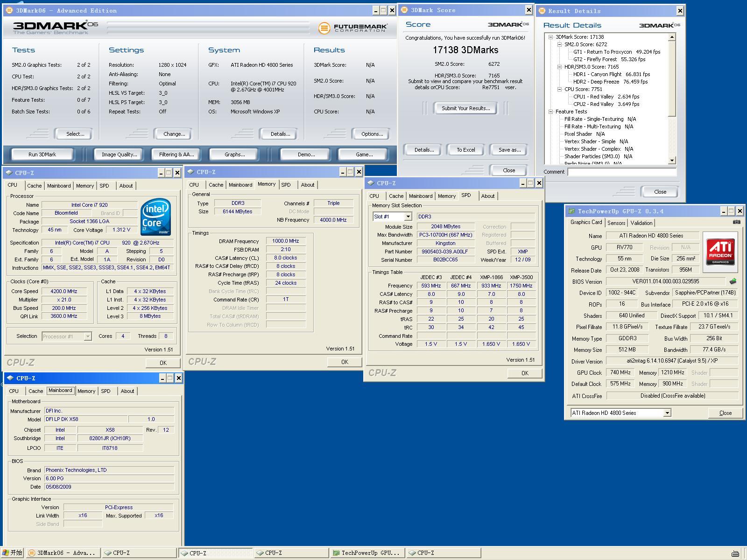Click the Futuremark Corporation logo
Viewport: 747px width, 560px height.
pos(353,28)
